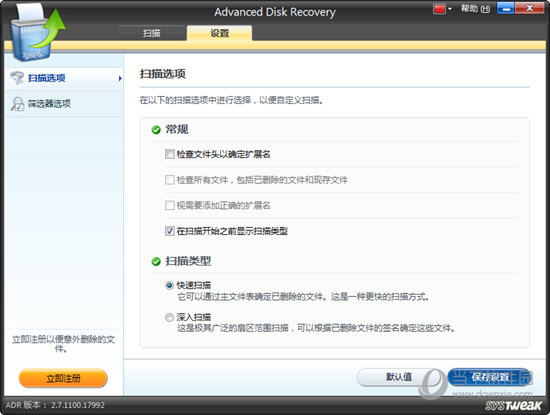550x415 pixels.
Task: Enable 检查文件头以确定扩展名 checkbox
Action: 169,154
